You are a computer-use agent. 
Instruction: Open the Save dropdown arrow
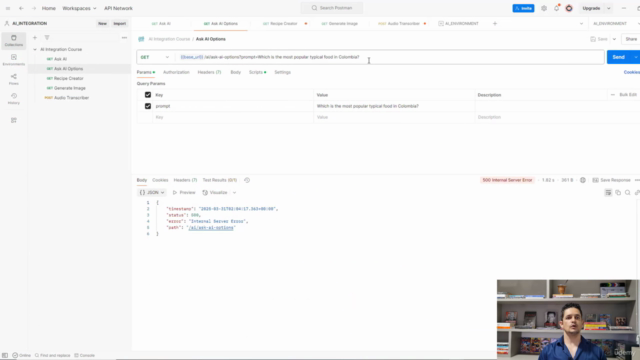[614, 39]
